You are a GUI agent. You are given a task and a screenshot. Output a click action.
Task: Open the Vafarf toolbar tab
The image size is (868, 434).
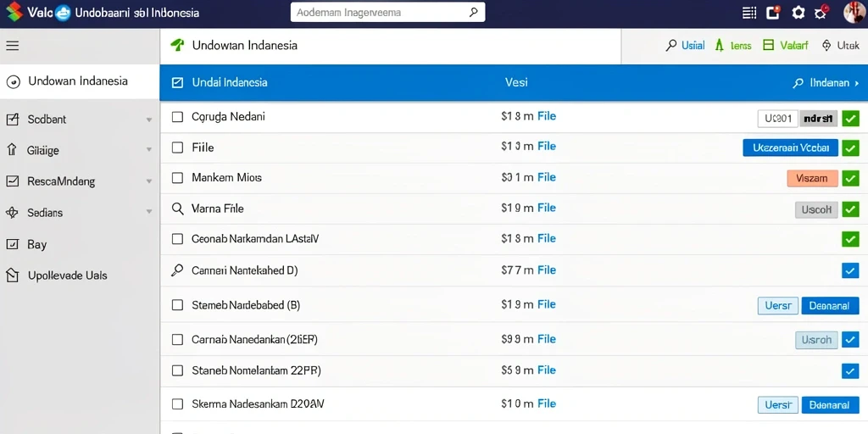point(786,46)
